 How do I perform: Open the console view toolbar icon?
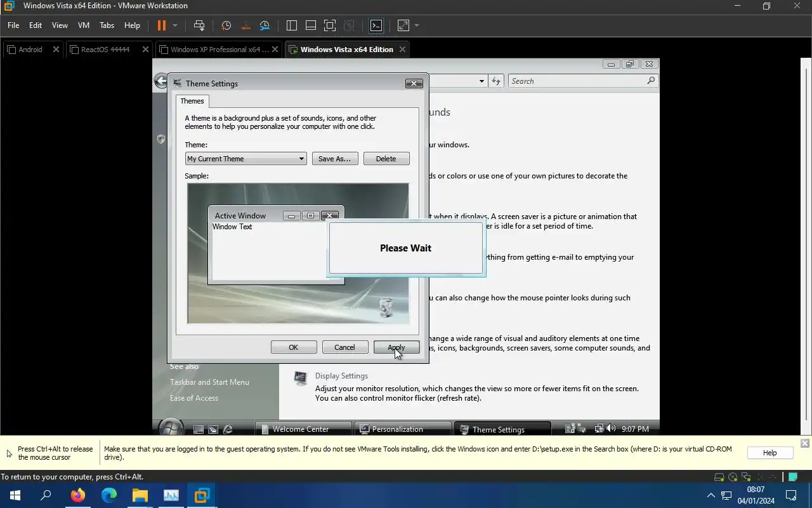tap(376, 25)
